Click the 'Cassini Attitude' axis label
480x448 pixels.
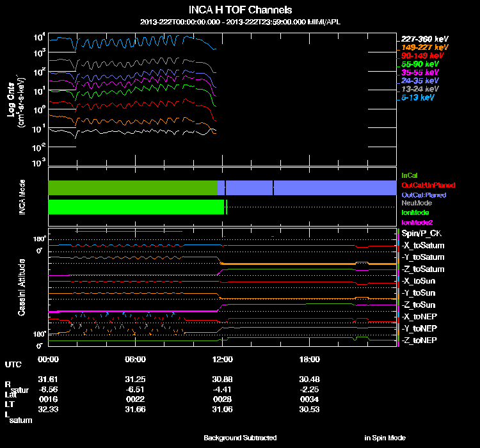[x=21, y=287]
